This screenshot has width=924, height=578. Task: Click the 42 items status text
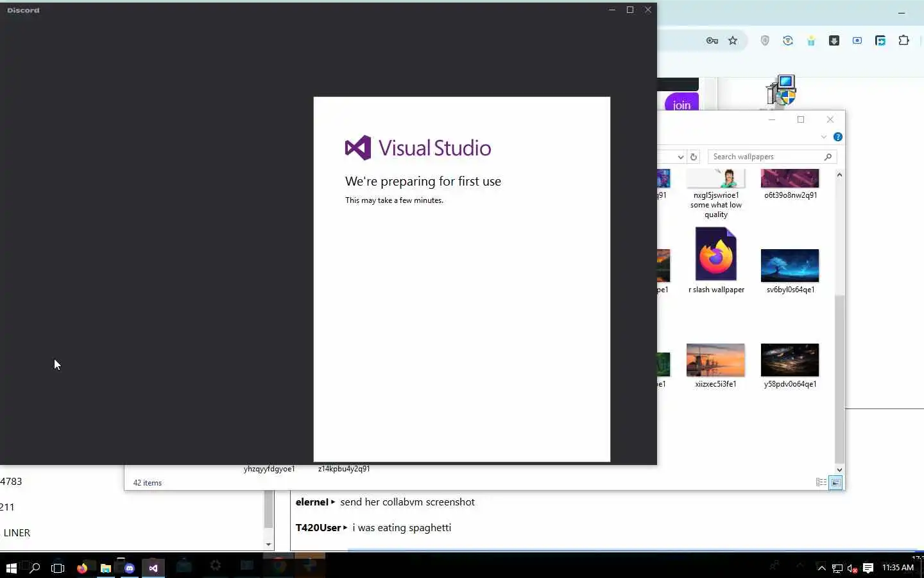pos(148,483)
